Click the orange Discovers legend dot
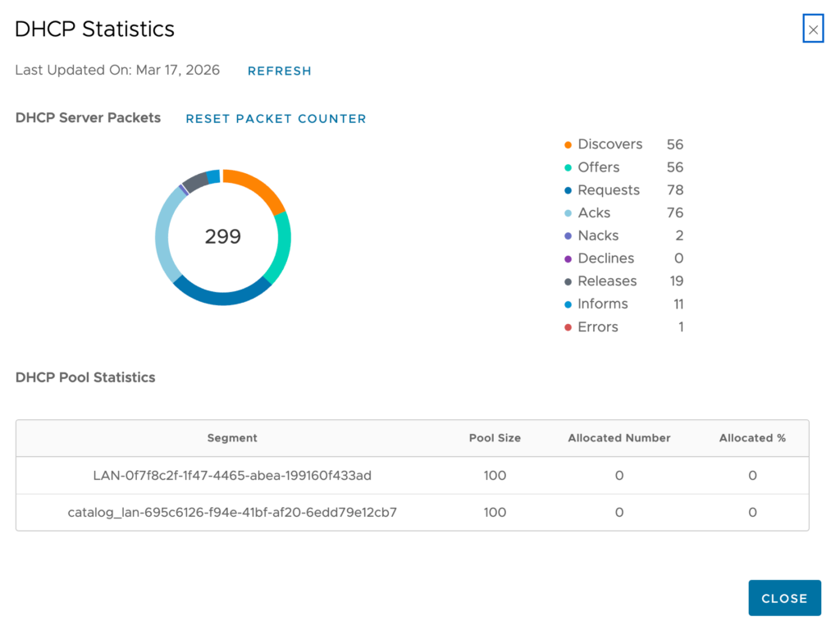Screen dimensions: 840x635 point(568,145)
